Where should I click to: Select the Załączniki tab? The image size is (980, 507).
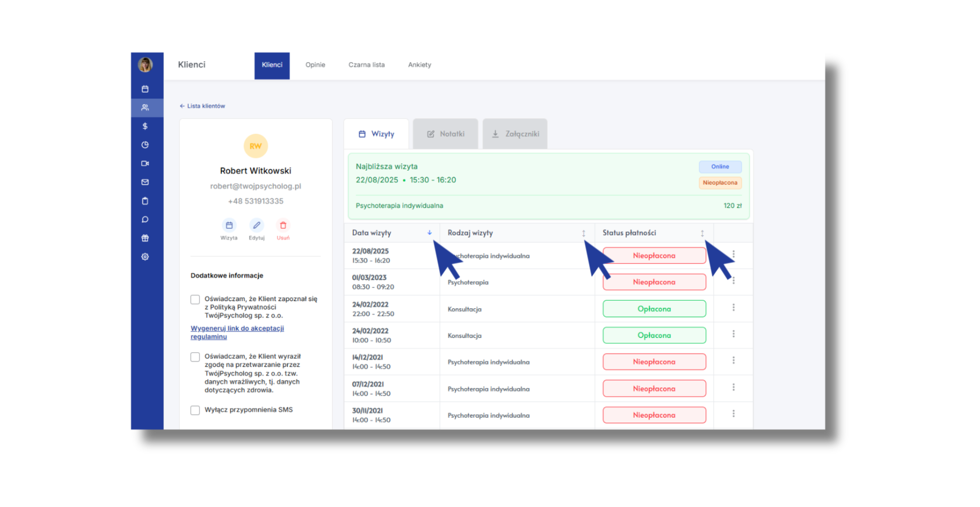click(x=515, y=134)
